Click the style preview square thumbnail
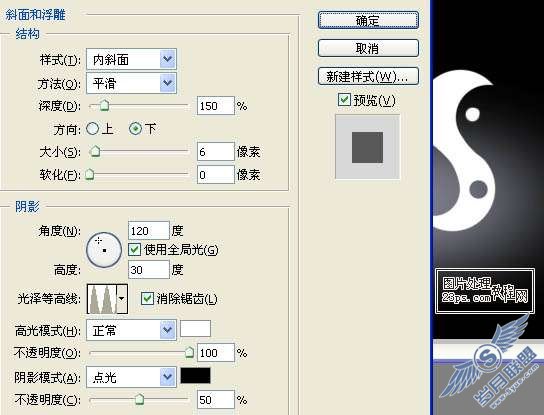This screenshot has width=544, height=415. pyautogui.click(x=367, y=147)
